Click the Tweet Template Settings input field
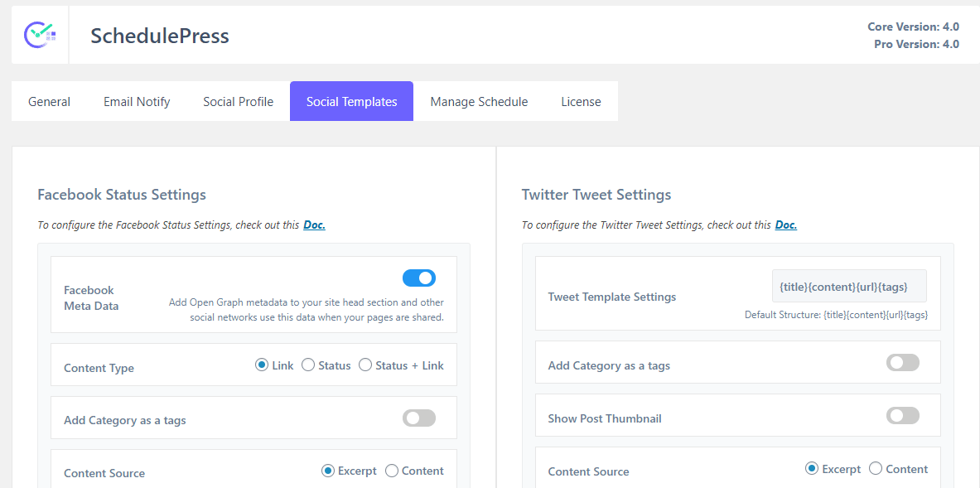The width and height of the screenshot is (980, 488). tap(849, 286)
